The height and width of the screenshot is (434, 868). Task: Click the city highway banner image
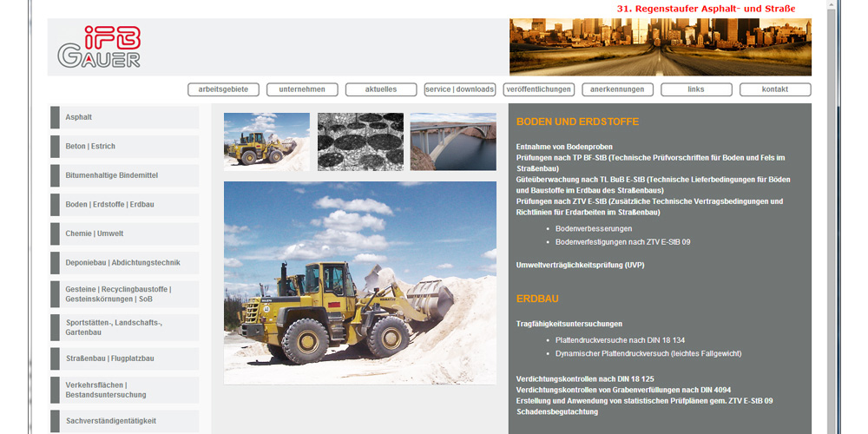[x=660, y=47]
